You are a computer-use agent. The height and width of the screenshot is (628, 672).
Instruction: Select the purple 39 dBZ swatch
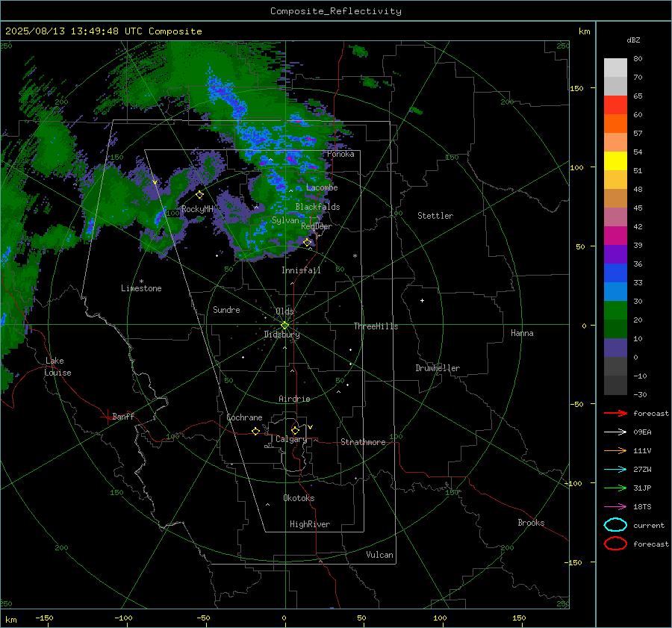(615, 254)
